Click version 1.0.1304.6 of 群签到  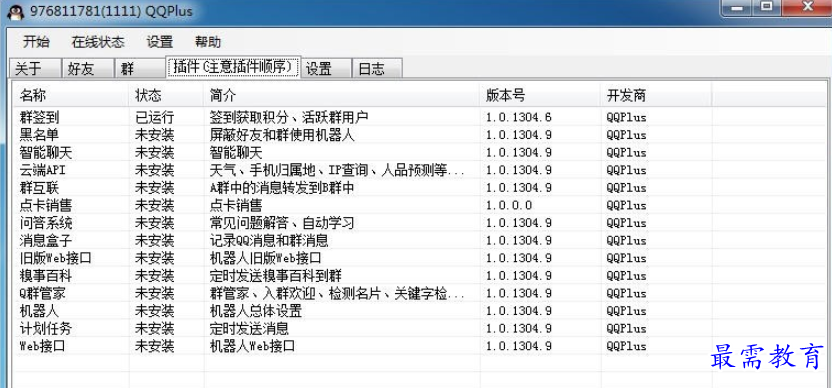(518, 117)
